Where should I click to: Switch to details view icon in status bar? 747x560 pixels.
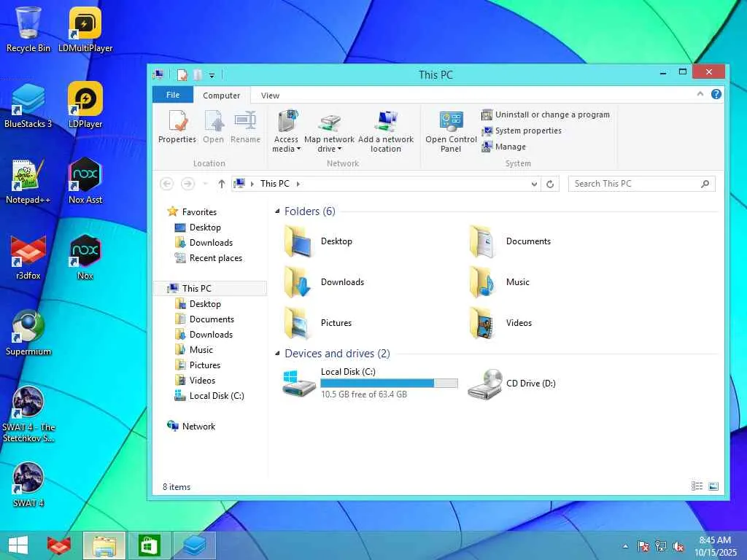pos(697,486)
